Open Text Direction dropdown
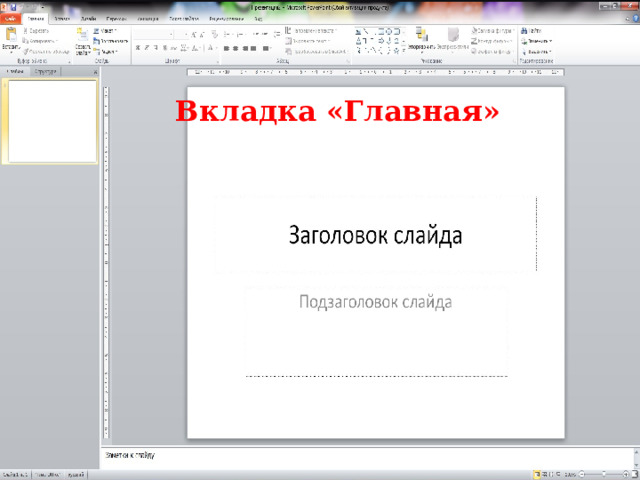The image size is (640, 480). tap(311, 31)
